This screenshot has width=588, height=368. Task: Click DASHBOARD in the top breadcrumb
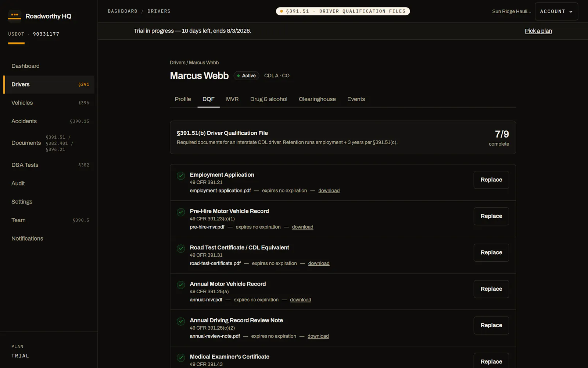coord(123,11)
